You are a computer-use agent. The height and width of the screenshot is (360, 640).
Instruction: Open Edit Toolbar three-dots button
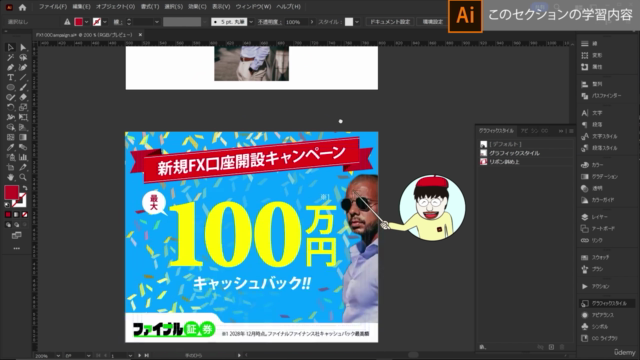(16, 248)
